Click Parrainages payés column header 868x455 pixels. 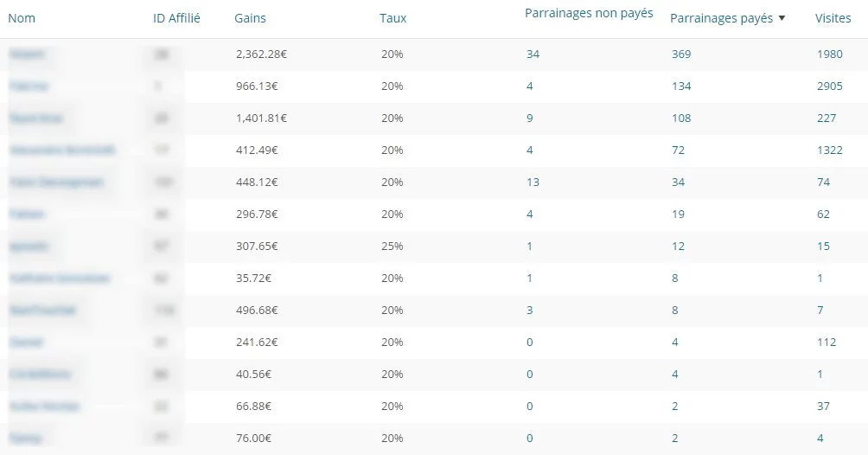tap(721, 18)
